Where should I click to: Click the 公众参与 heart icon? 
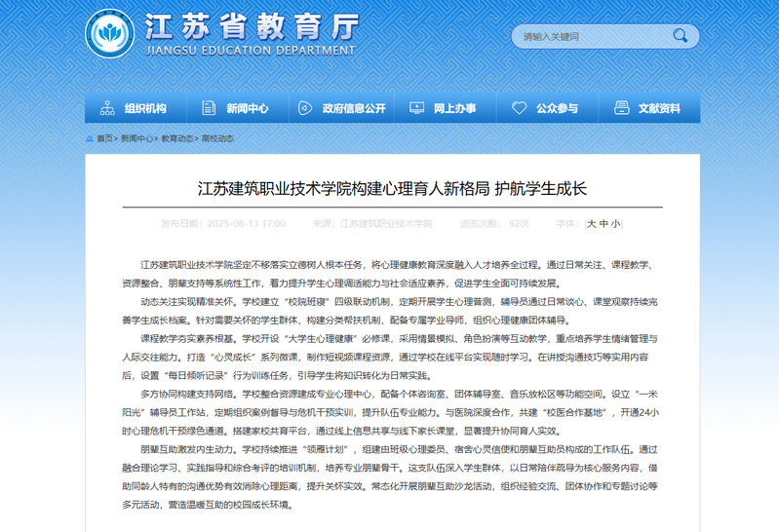pos(519,108)
